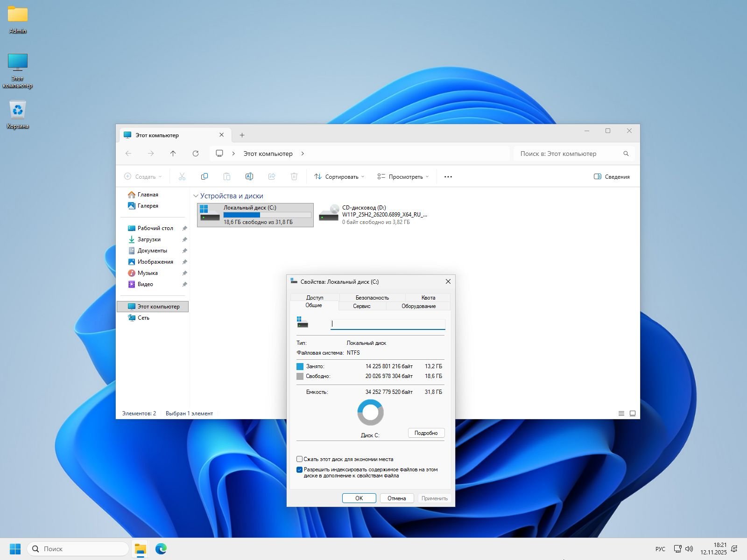Click the volume label text field
Image resolution: width=747 pixels, height=560 pixels.
(388, 324)
